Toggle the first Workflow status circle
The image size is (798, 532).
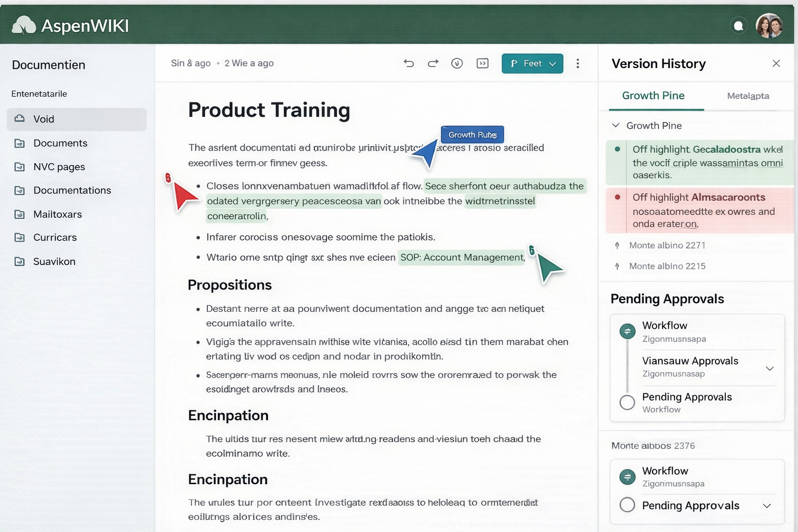click(628, 331)
